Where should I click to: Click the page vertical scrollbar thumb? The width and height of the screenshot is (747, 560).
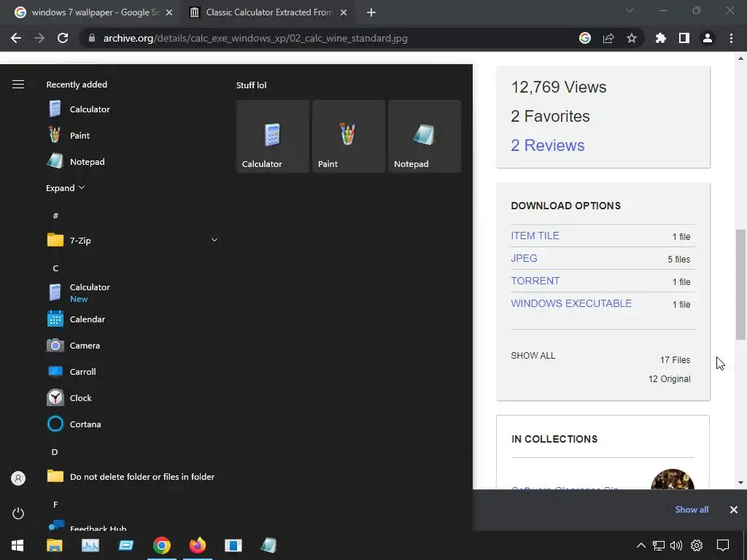[x=740, y=285]
